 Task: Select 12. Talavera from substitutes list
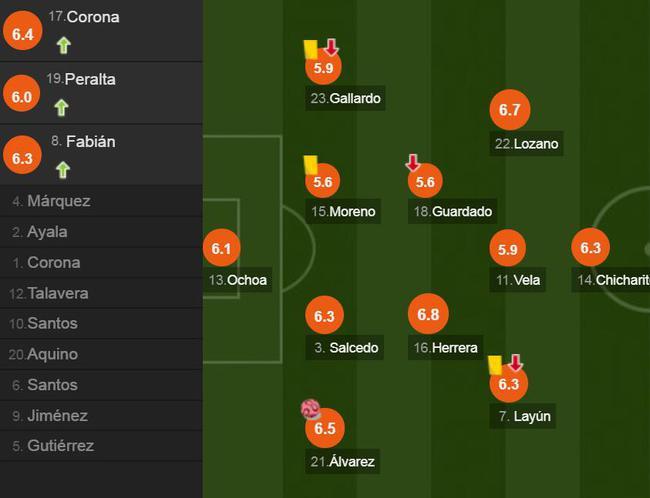click(x=101, y=293)
